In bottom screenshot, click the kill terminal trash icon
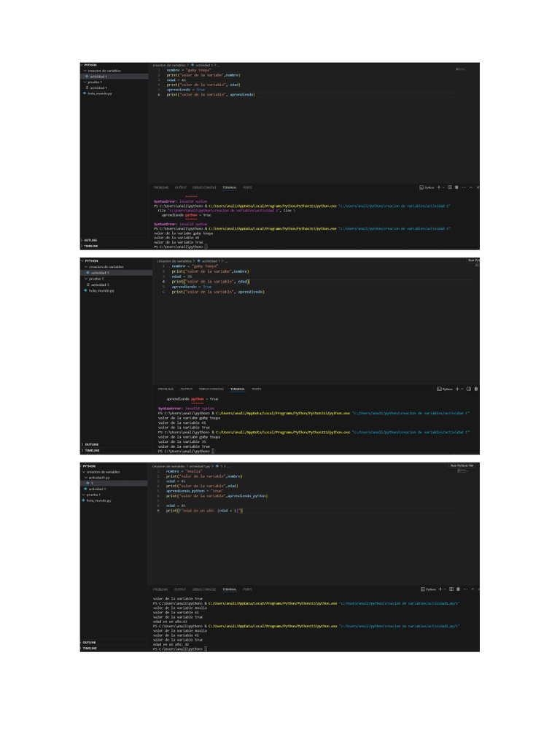The image size is (560, 747). 458,589
